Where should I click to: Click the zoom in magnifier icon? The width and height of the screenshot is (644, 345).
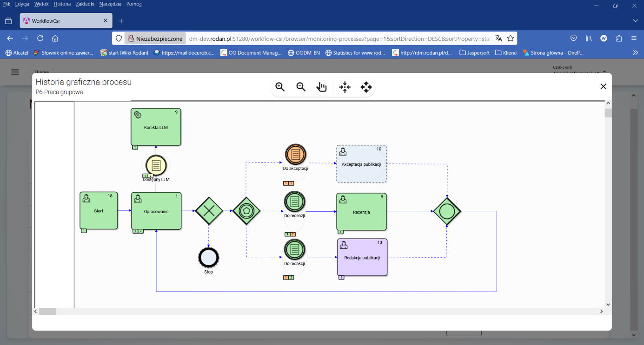[x=280, y=87]
